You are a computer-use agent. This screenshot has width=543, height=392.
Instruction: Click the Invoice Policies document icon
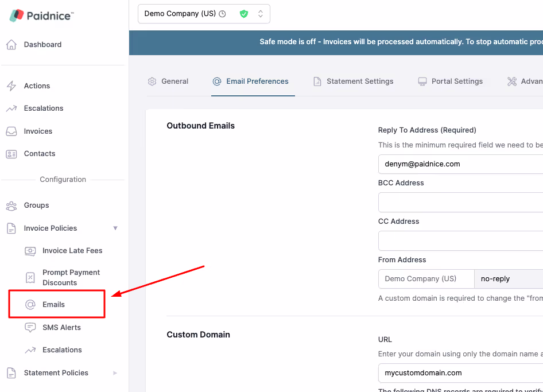coord(11,228)
